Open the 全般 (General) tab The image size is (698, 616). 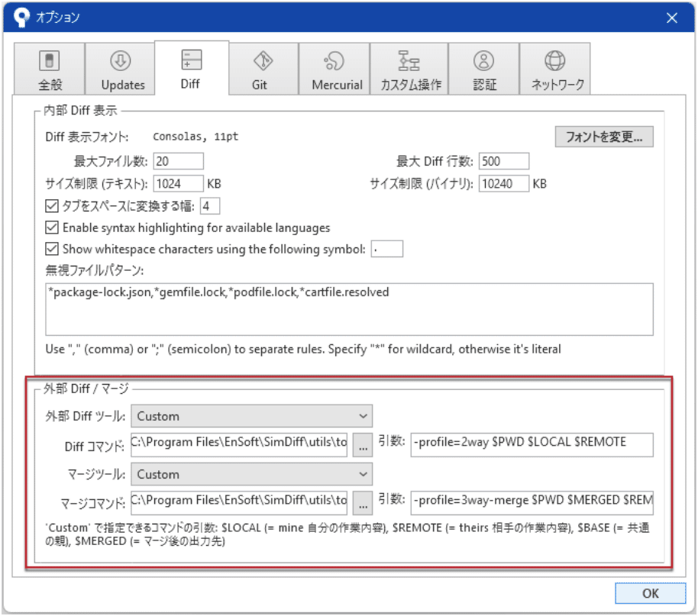(50, 69)
